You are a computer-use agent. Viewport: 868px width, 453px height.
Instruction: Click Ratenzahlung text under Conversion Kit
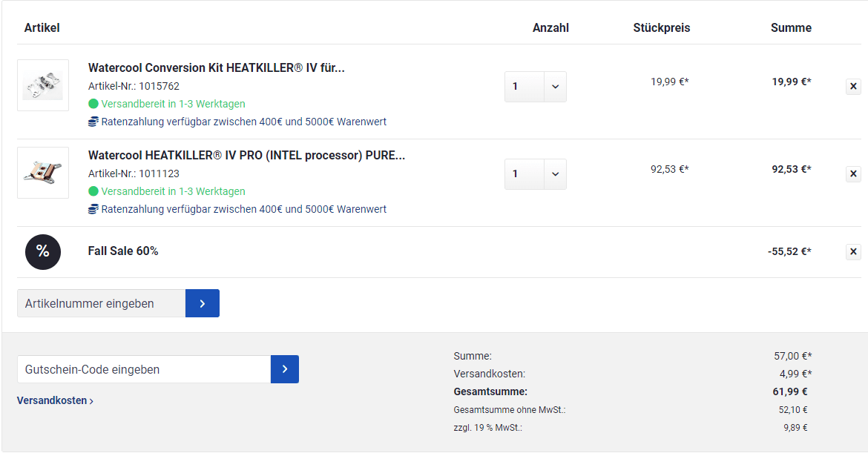tap(243, 122)
